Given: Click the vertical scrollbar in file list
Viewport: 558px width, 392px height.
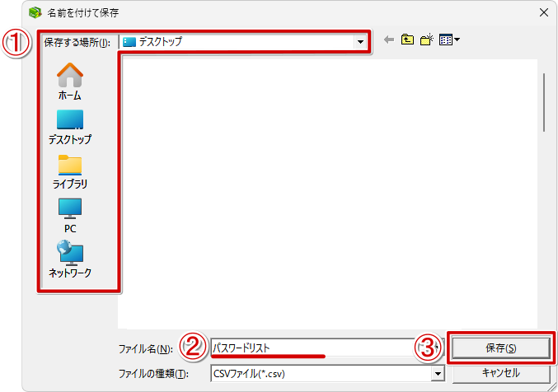Looking at the screenshot, I should [544, 102].
